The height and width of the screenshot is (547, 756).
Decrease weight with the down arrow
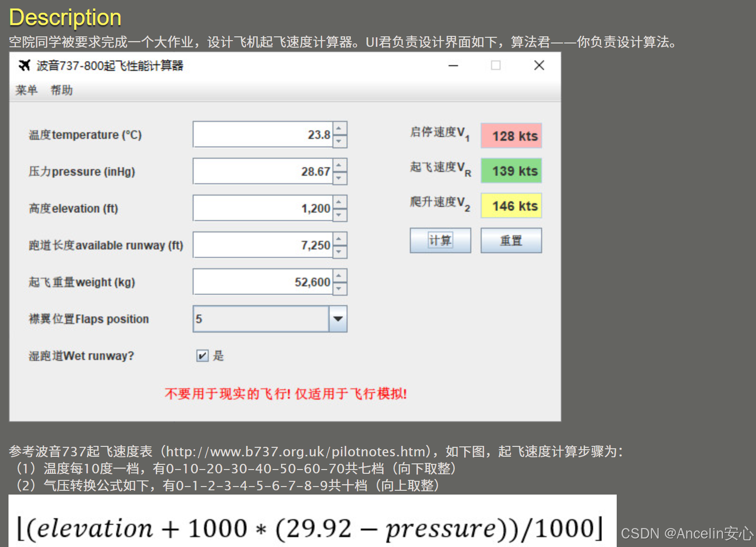point(340,289)
